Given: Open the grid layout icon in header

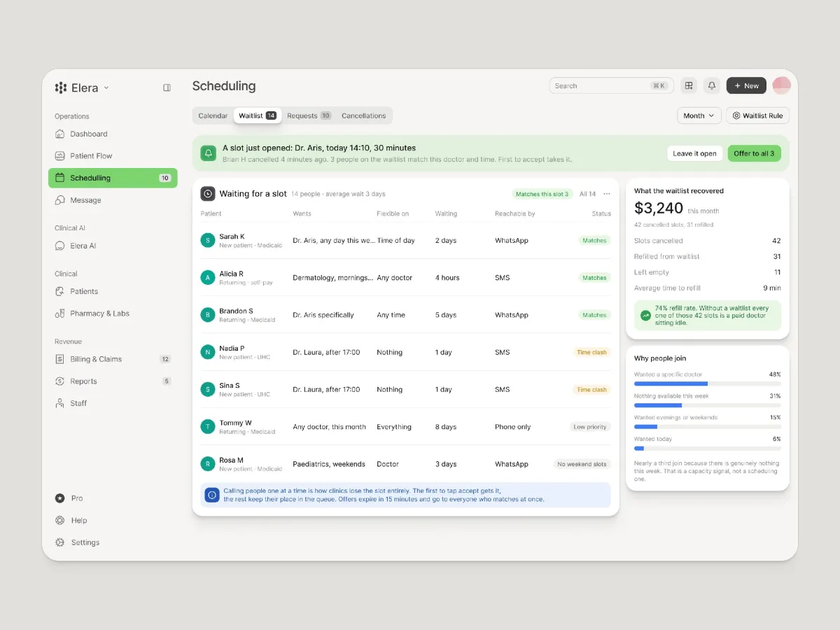Looking at the screenshot, I should pos(689,85).
